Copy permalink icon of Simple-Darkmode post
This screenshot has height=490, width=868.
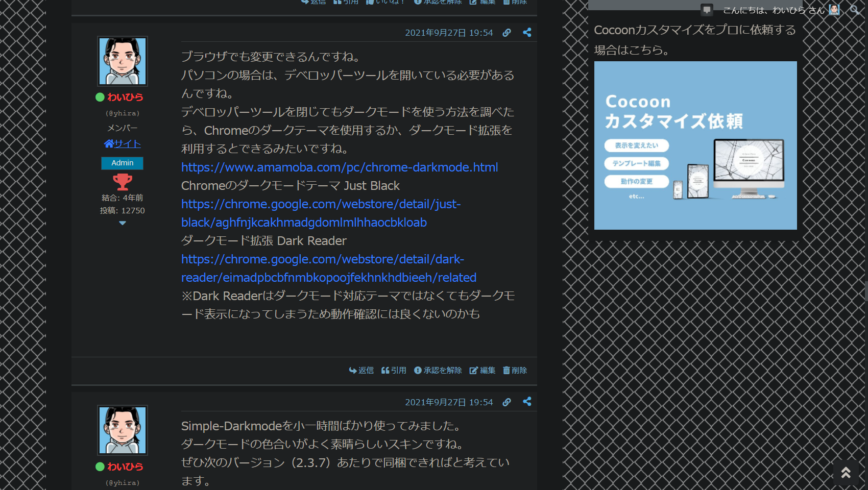point(507,402)
